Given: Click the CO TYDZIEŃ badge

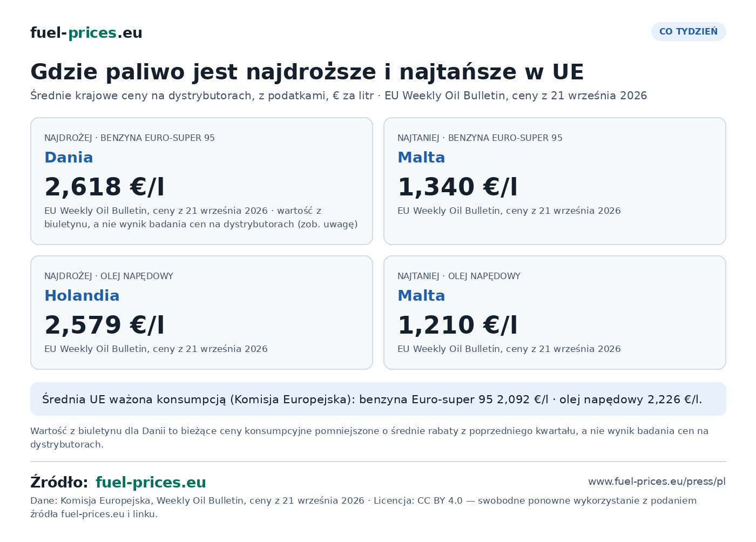Looking at the screenshot, I should (688, 31).
